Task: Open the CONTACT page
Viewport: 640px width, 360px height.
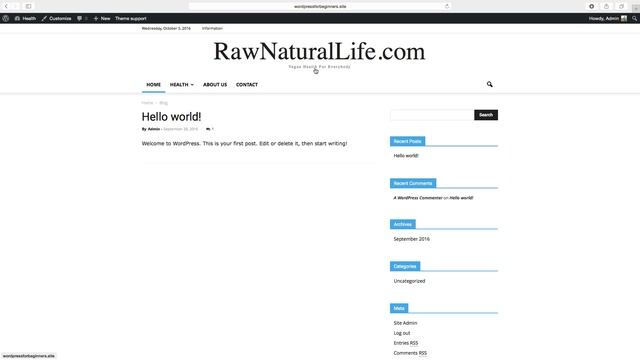Action: coord(247,84)
